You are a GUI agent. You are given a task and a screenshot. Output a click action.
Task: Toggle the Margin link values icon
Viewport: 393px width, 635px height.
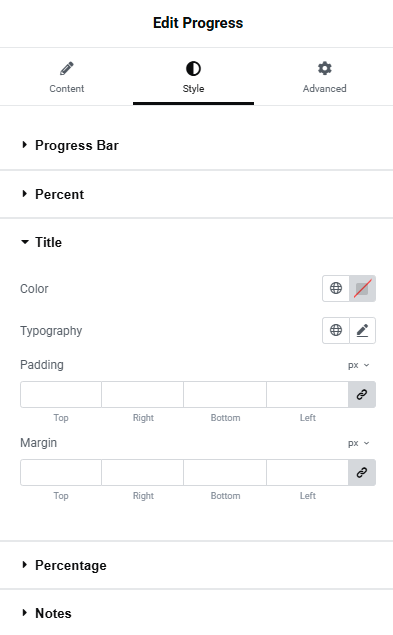coord(362,472)
